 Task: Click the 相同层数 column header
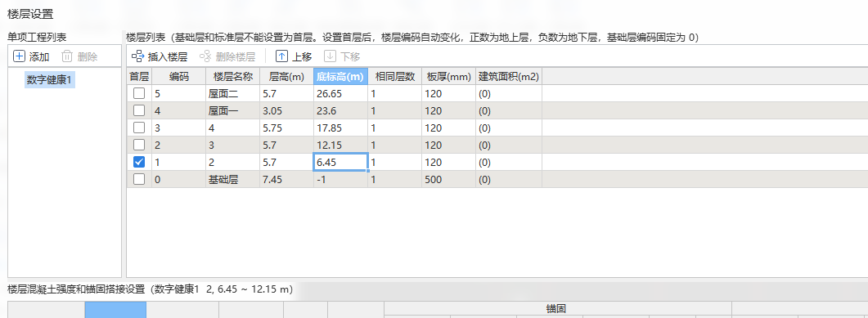[394, 76]
